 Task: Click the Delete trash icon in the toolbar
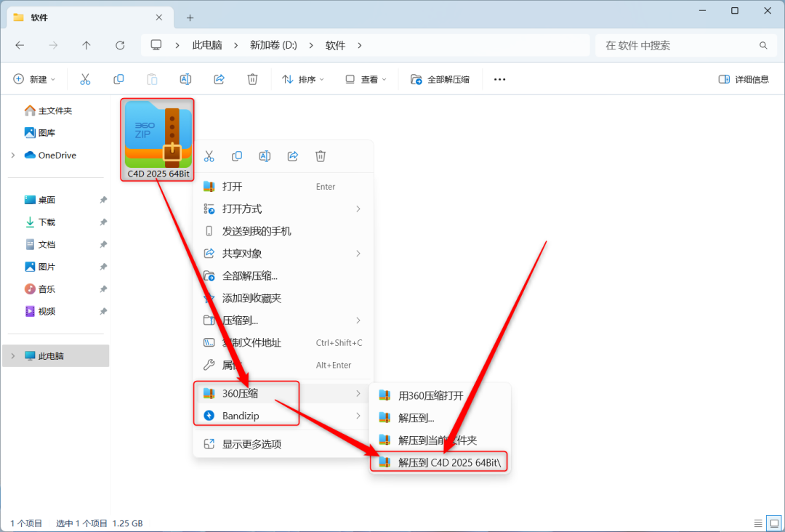point(252,79)
